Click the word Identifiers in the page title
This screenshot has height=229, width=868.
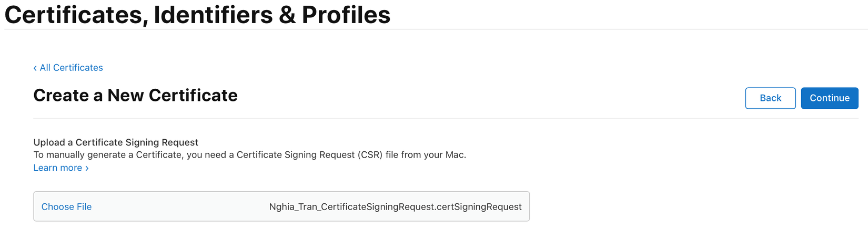(x=213, y=15)
